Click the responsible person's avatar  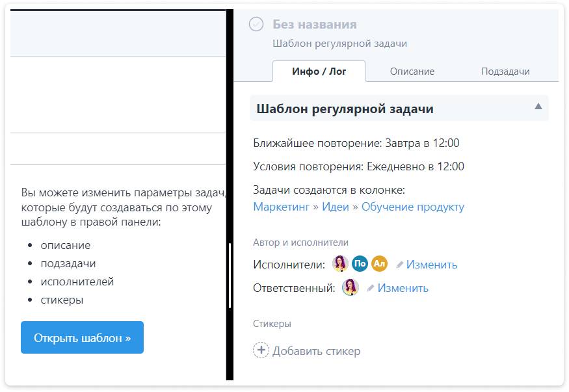(x=351, y=287)
